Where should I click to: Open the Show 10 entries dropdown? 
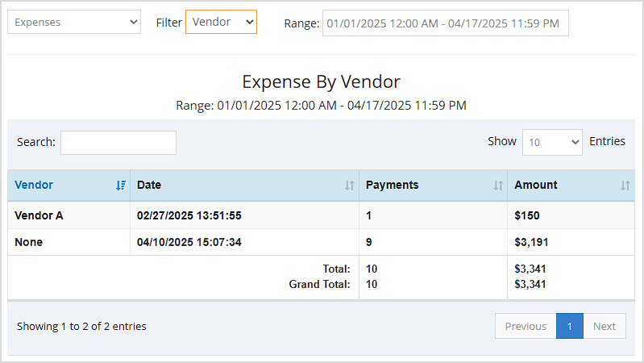[x=552, y=142]
